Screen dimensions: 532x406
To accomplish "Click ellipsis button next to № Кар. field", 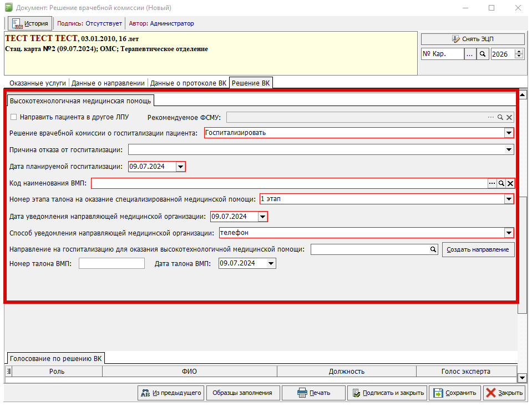I will point(470,54).
